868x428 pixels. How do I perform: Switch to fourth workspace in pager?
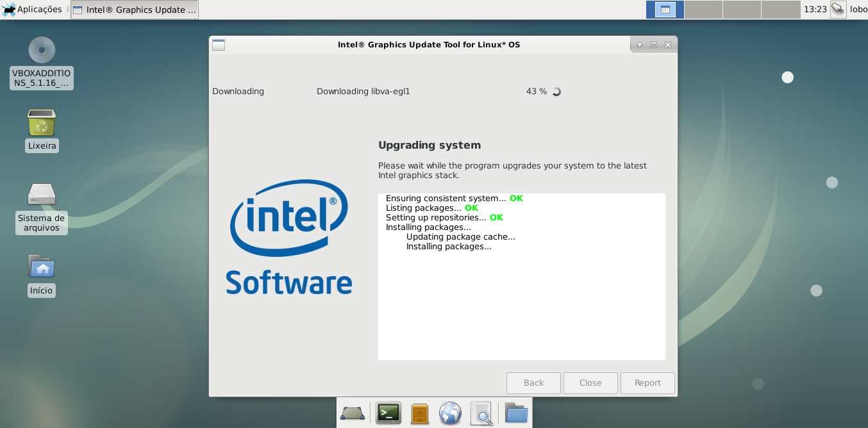point(781,10)
